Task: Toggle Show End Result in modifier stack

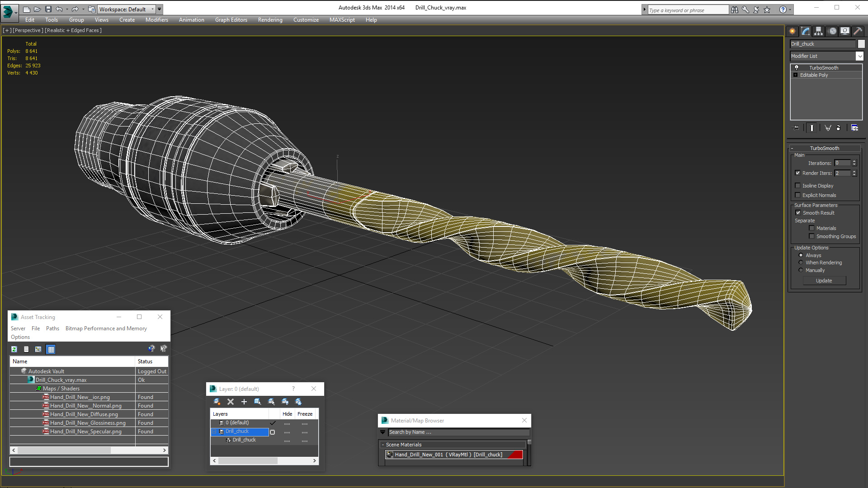Action: [812, 128]
